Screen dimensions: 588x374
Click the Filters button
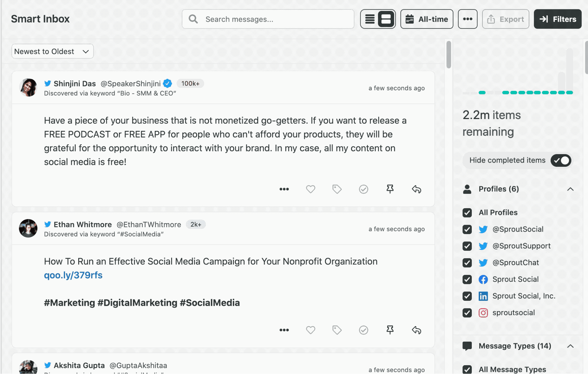(x=557, y=19)
